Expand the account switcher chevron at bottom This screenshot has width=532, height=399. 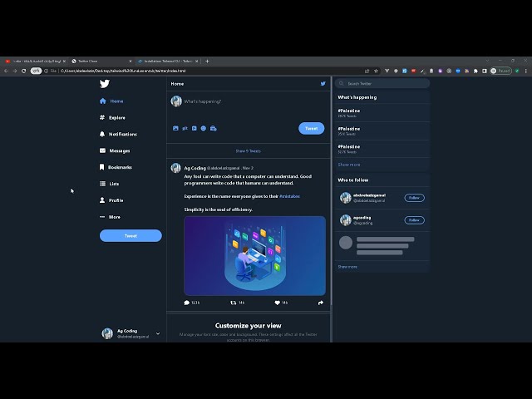pyautogui.click(x=158, y=333)
